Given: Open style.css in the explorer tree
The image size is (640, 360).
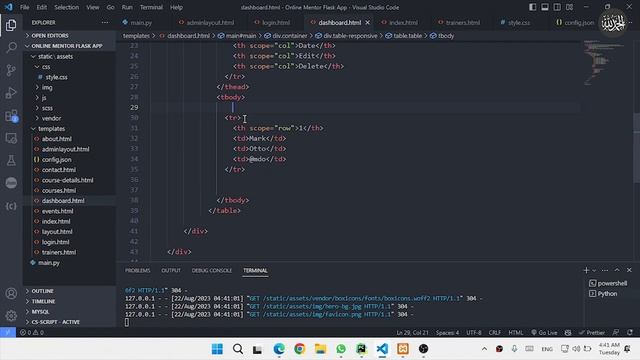Looking at the screenshot, I should tap(56, 77).
